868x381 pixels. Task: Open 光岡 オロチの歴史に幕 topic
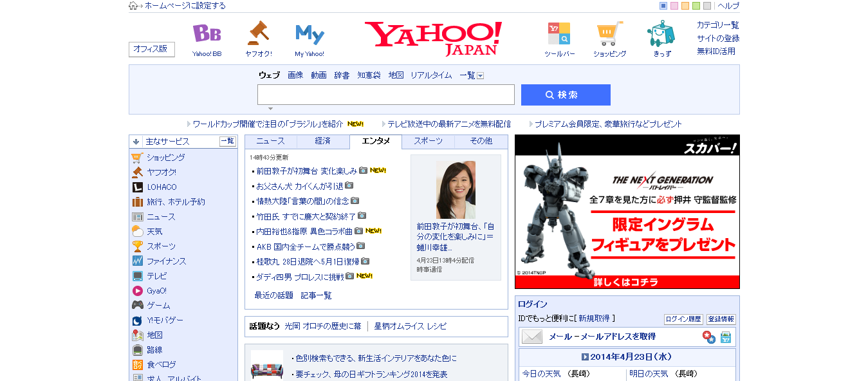(x=323, y=326)
